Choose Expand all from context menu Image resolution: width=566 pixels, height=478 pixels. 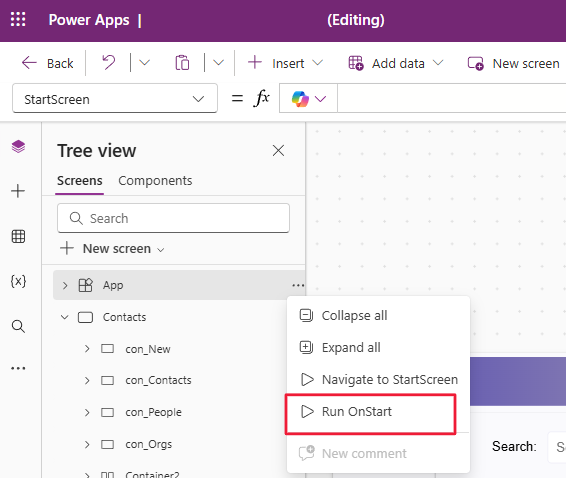(378, 347)
